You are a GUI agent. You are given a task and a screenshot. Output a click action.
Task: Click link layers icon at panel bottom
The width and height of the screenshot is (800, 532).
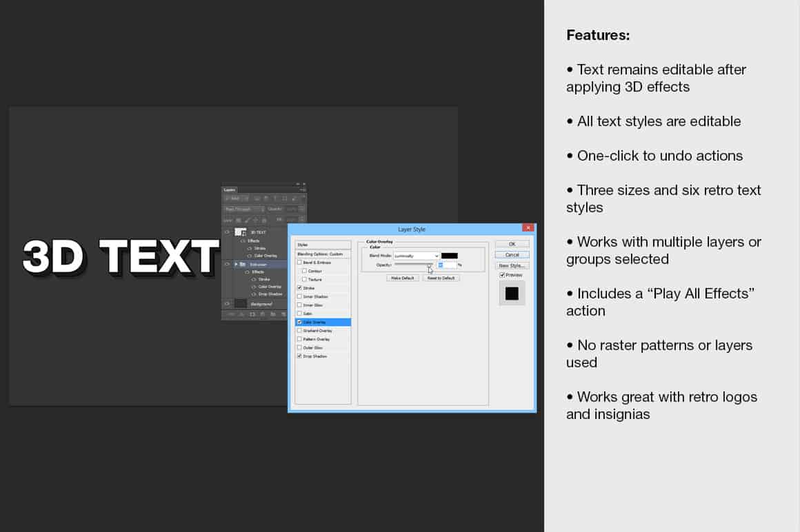click(x=231, y=314)
